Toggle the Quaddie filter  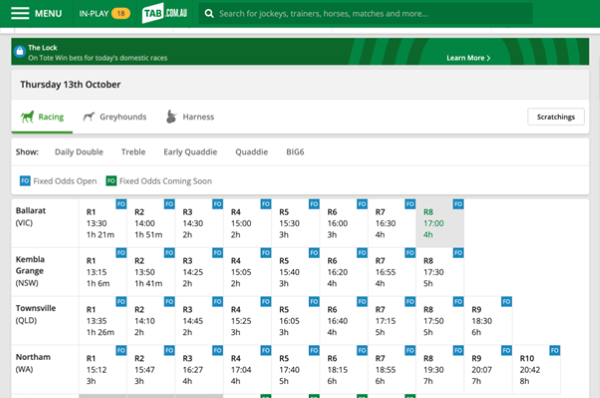coord(251,152)
